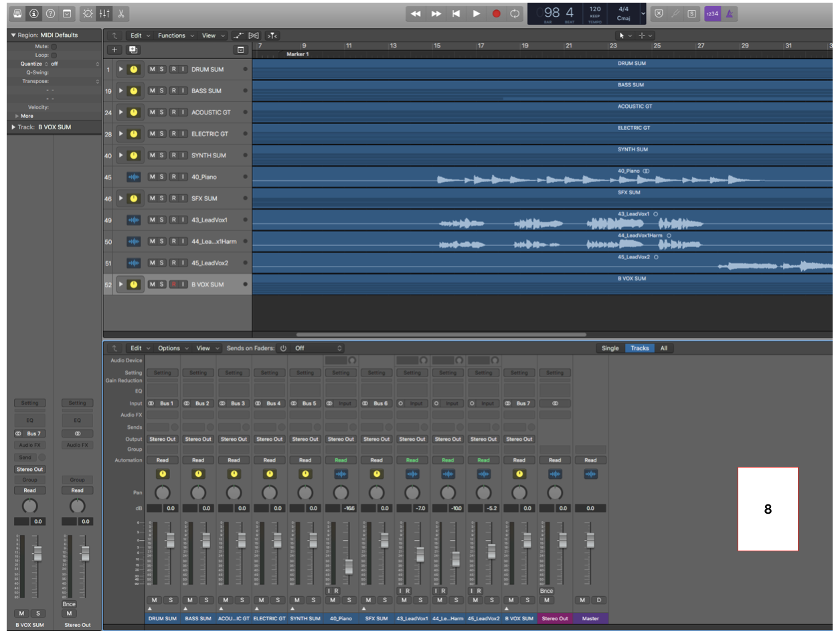Expand the DRUM SUM track stack
The height and width of the screenshot is (637, 840).
pos(121,69)
